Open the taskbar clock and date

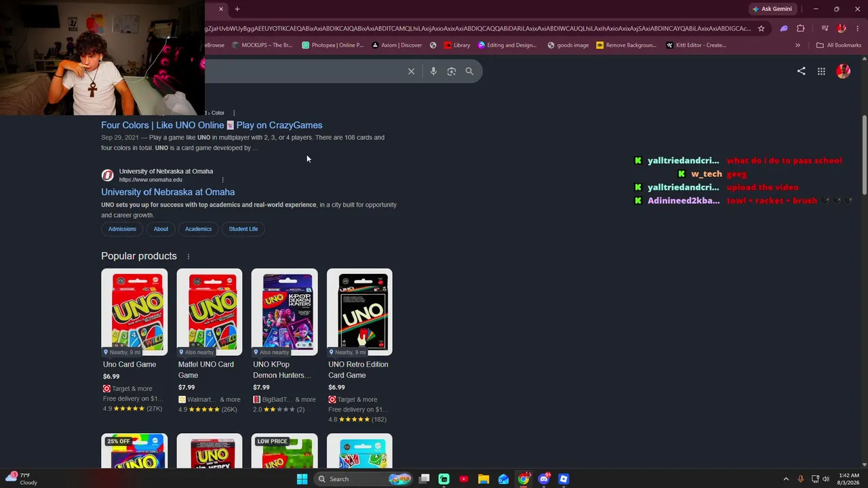848,479
